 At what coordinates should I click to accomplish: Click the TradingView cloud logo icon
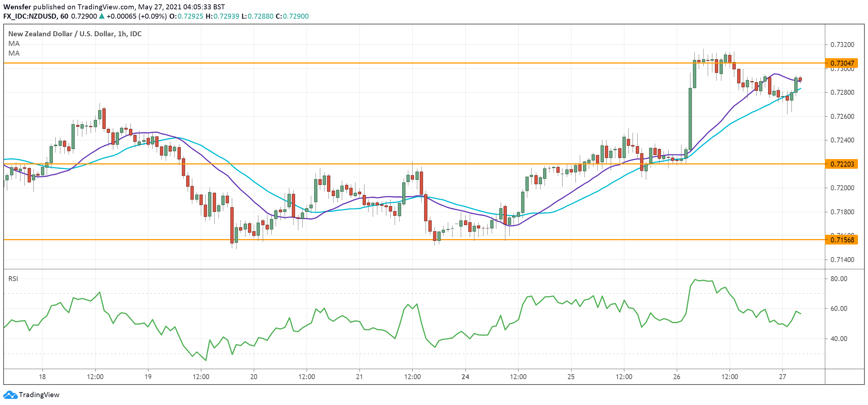click(x=10, y=395)
